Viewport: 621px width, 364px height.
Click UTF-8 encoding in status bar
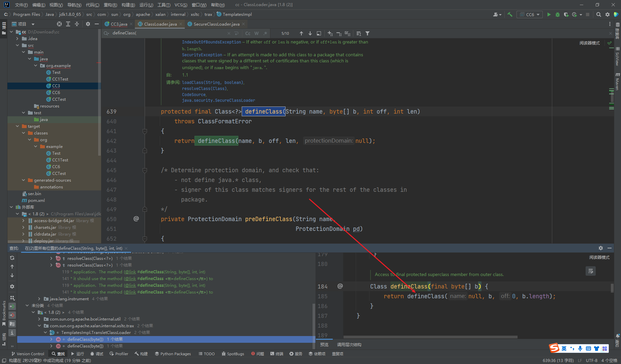592,360
